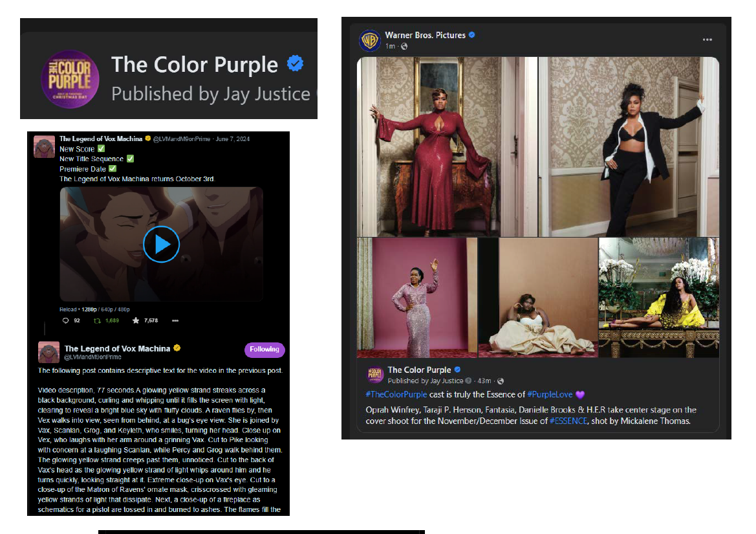Image resolution: width=756 pixels, height=534 pixels.
Task: Click the globe privacy icon beside 1m
Action: tap(404, 47)
